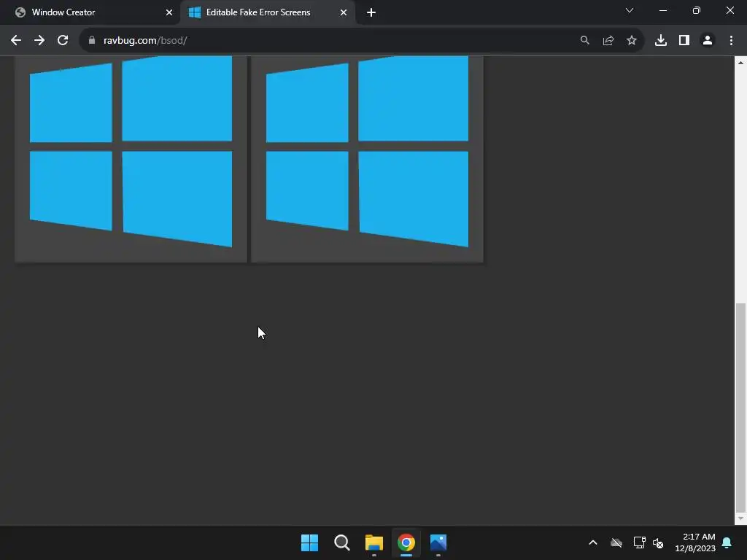Screen dimensions: 747x560
Task: Switch to the Window Creator tab
Action: 90,12
